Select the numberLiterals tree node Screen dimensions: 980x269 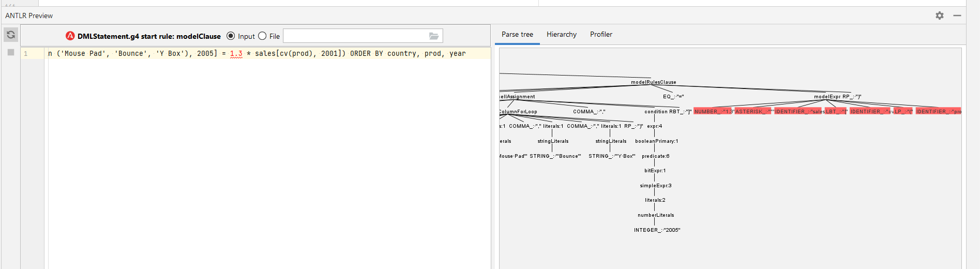coord(656,215)
